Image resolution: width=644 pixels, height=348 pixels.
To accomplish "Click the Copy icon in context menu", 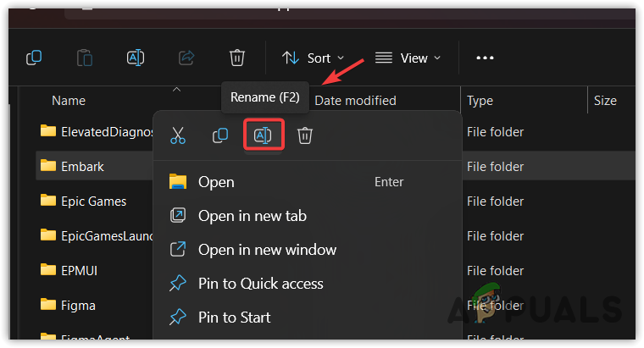I will coord(219,135).
